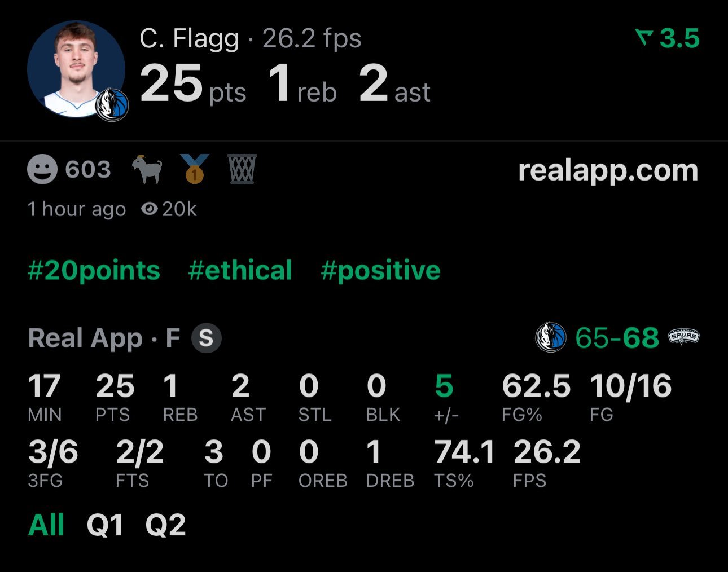Click the basketball net badge icon

pos(243,169)
